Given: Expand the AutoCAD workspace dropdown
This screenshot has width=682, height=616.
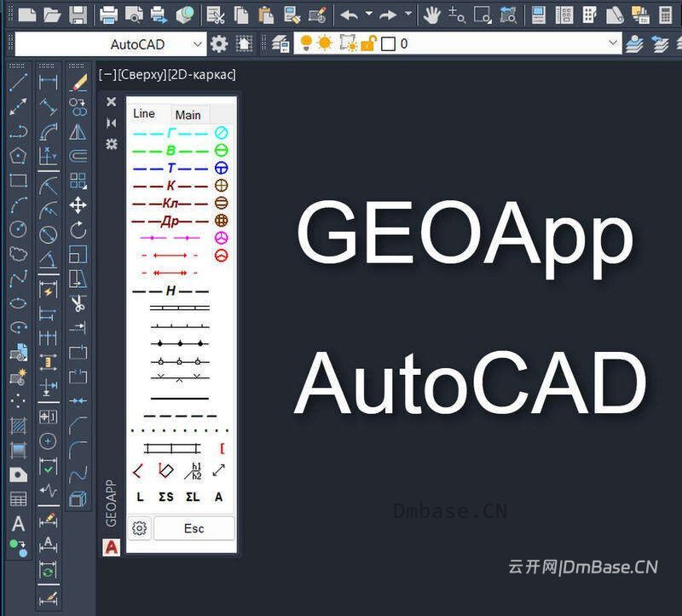Looking at the screenshot, I should point(197,44).
